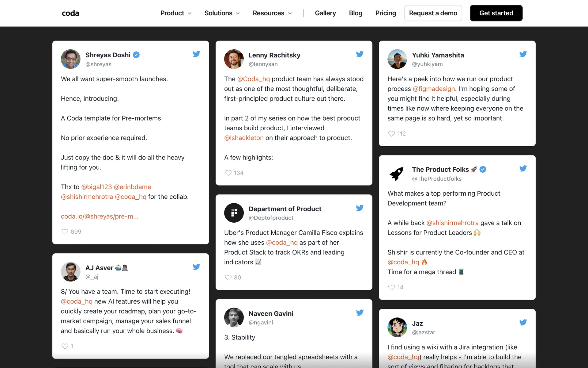Expand the Resources navigation dropdown
Viewport: 588px width, 368px height.
[x=272, y=13]
